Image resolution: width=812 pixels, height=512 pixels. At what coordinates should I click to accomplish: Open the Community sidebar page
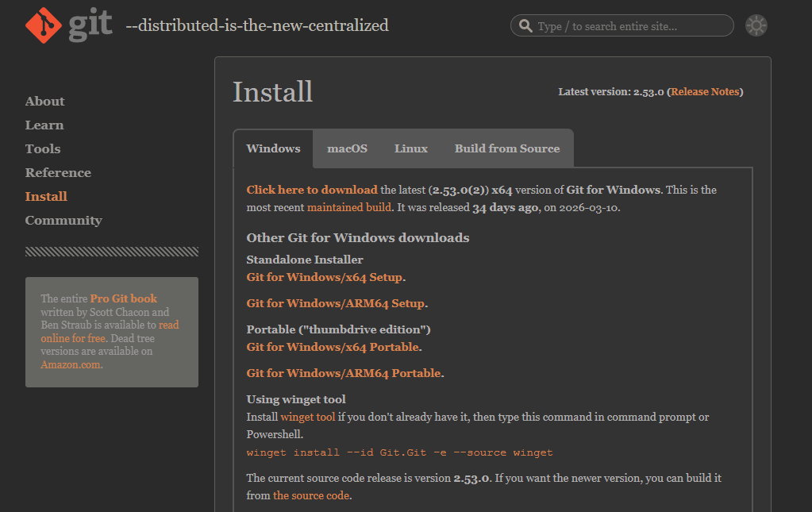click(63, 220)
